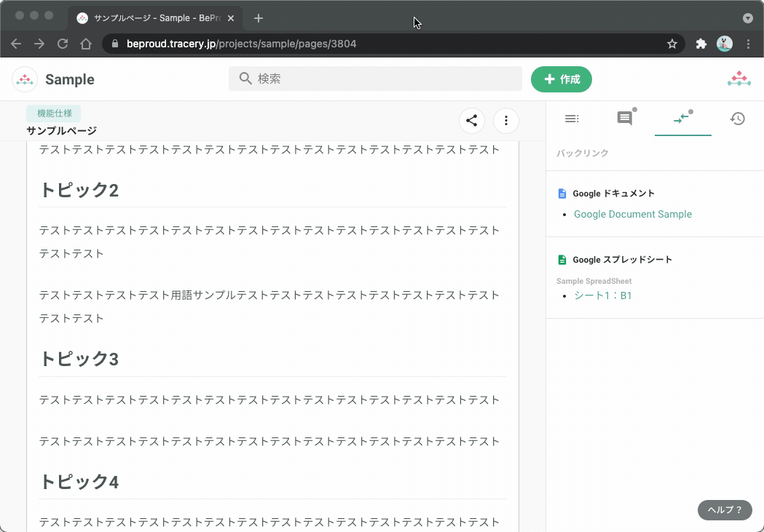
Task: Open the browser extensions puzzle icon
Action: point(701,44)
